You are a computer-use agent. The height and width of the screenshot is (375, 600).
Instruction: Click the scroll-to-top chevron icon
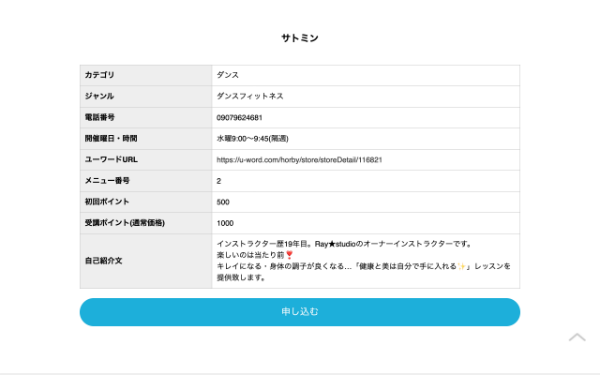[577, 337]
